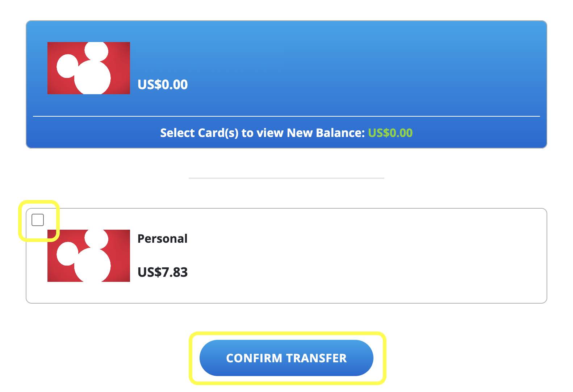Enable card selection via the empty checkbox

(x=38, y=220)
